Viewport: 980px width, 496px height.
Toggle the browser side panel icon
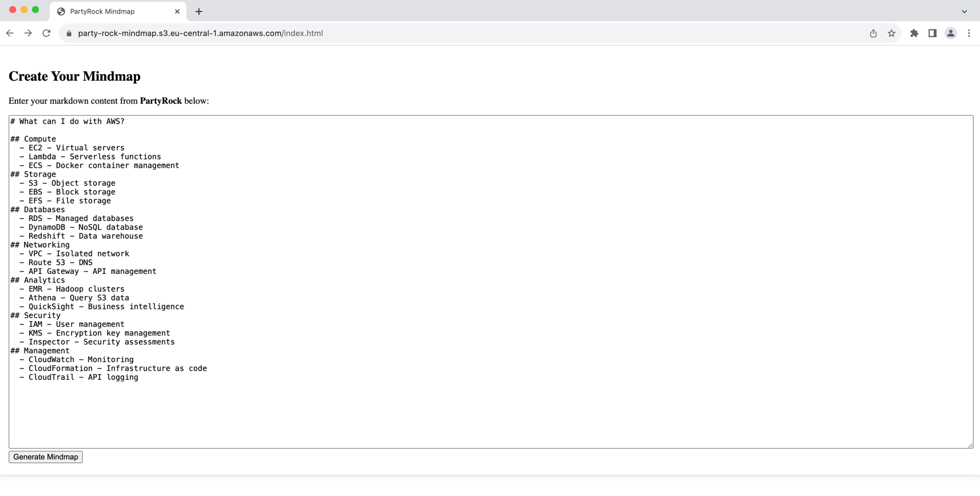[x=932, y=33]
